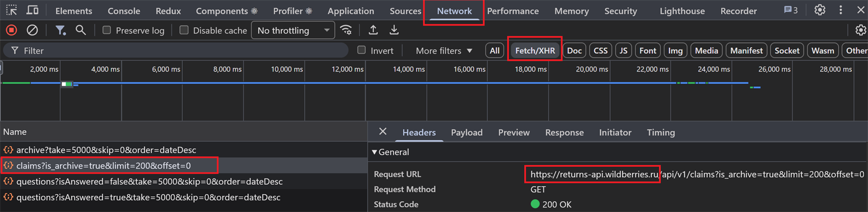Switch to the Elements tab
The image size is (868, 212).
point(74,11)
